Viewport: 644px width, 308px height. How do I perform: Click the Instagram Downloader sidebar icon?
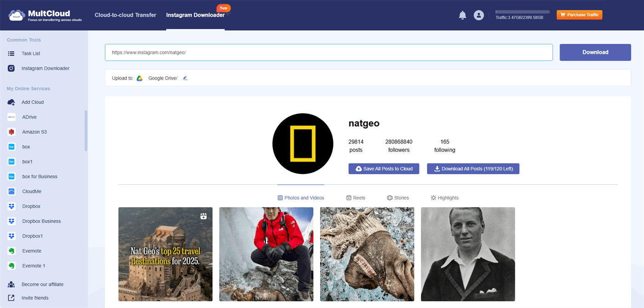click(11, 68)
